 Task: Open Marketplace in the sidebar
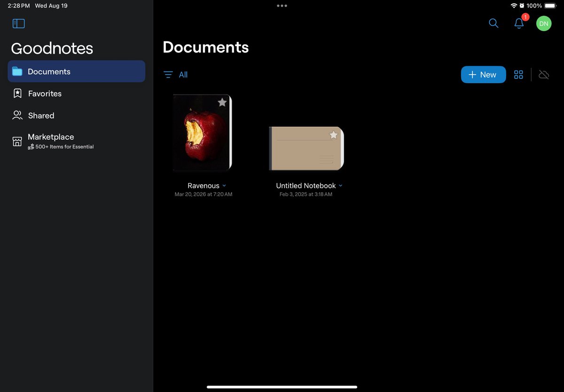[77, 141]
